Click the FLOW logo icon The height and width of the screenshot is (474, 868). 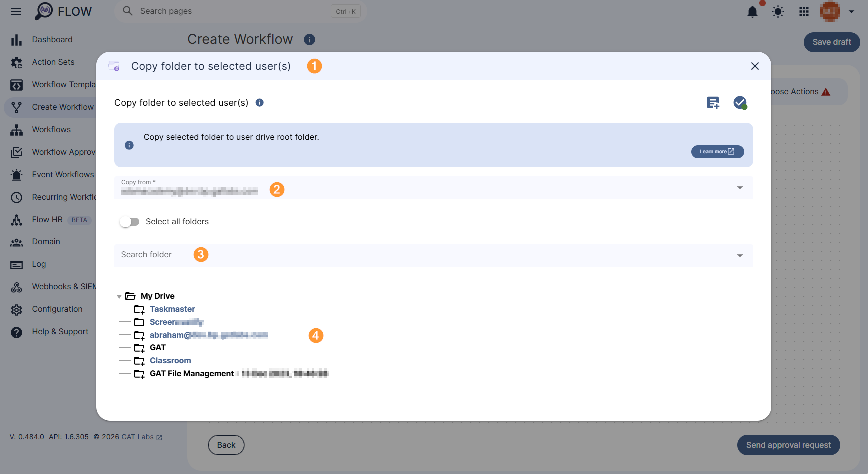[44, 11]
